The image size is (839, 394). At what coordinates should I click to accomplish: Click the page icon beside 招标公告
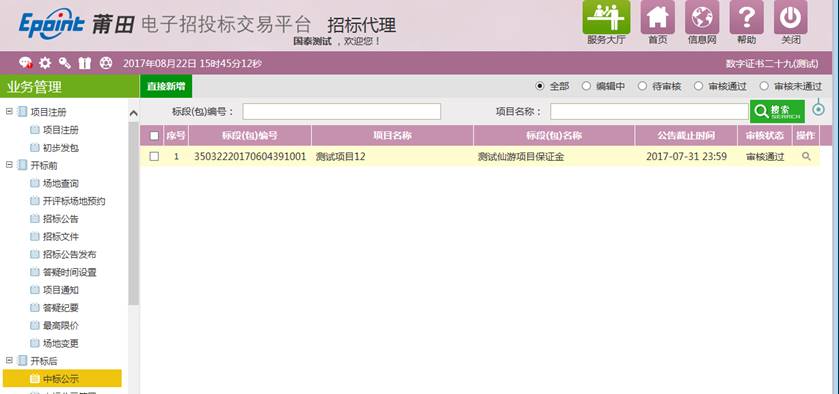tap(35, 219)
